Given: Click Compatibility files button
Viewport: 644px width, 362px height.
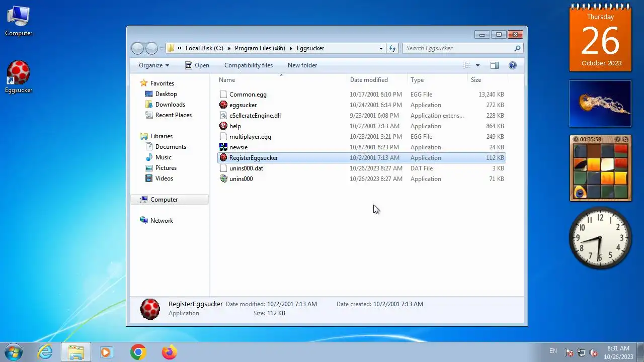Looking at the screenshot, I should pos(249,65).
